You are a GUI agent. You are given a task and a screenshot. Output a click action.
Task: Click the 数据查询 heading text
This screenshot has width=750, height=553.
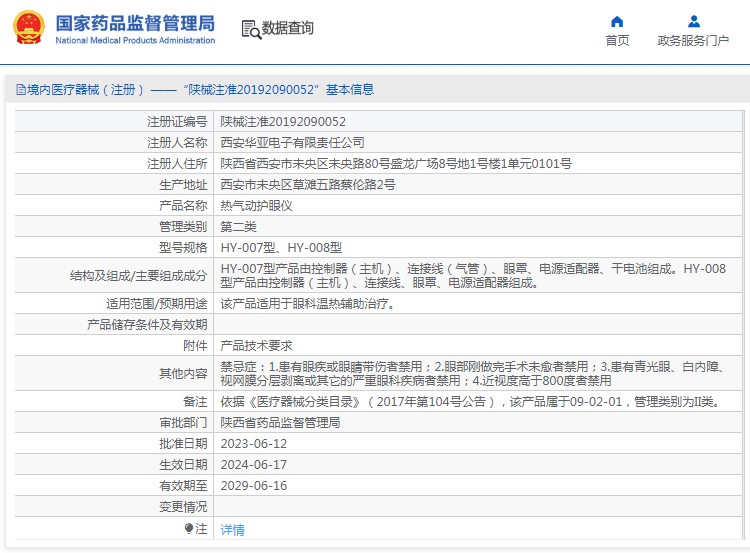coord(287,28)
